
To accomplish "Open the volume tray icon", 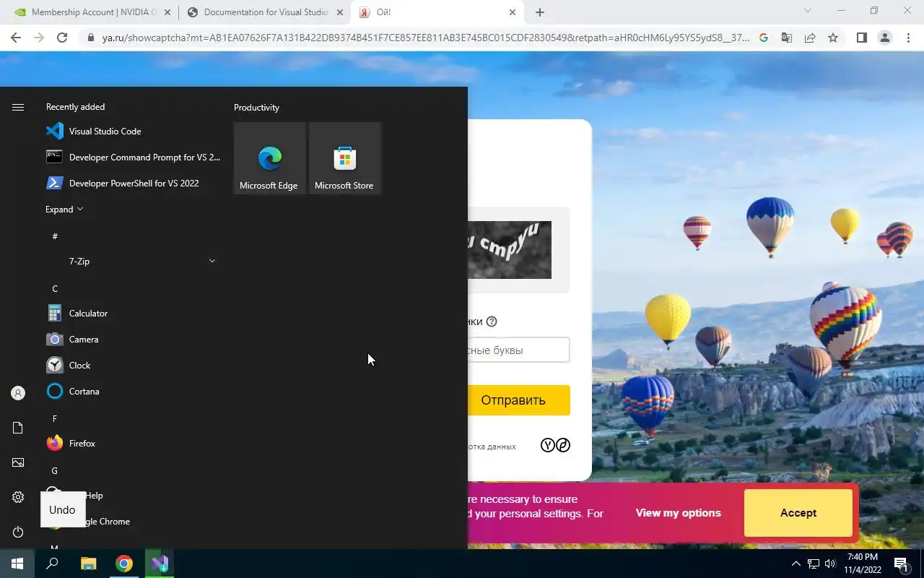I will (830, 564).
